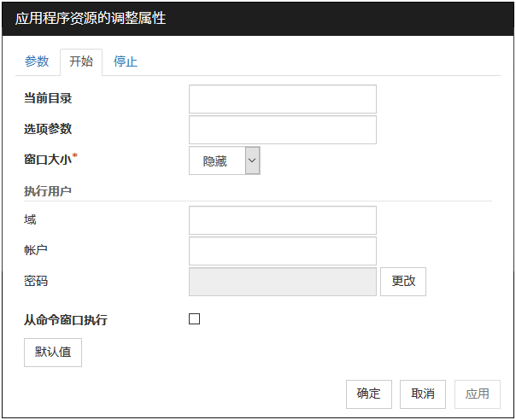Click the 当前目录 label

tap(48, 98)
